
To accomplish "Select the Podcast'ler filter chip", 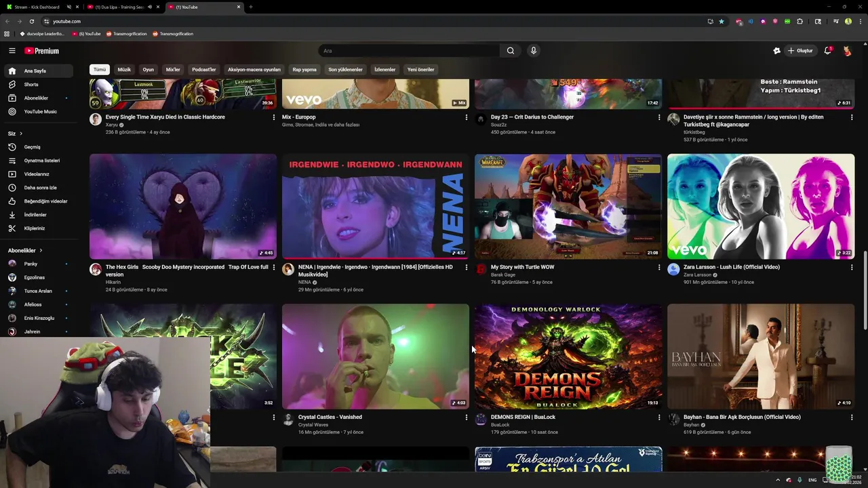I will (203, 70).
